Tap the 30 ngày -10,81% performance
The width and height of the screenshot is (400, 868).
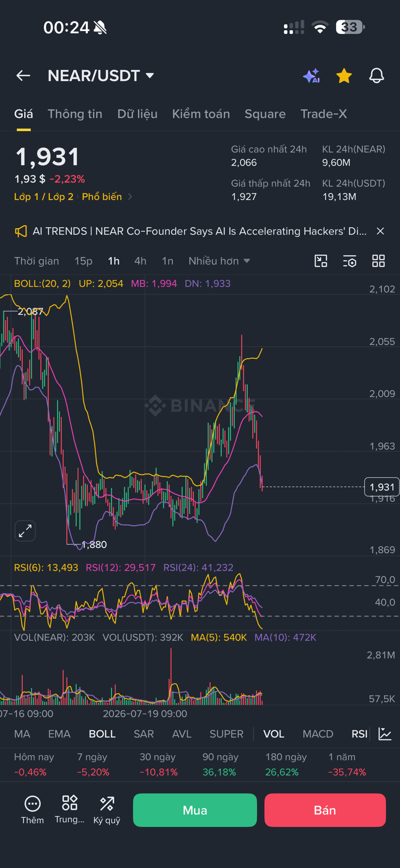pyautogui.click(x=158, y=765)
